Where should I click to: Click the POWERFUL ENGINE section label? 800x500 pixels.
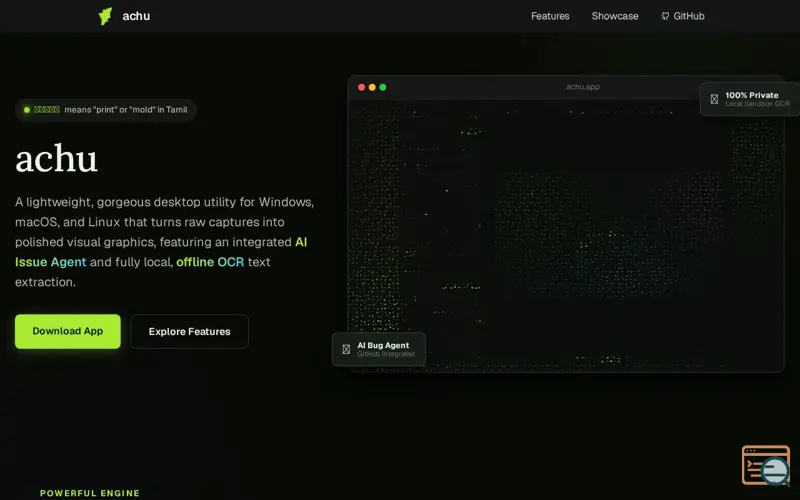click(x=90, y=493)
